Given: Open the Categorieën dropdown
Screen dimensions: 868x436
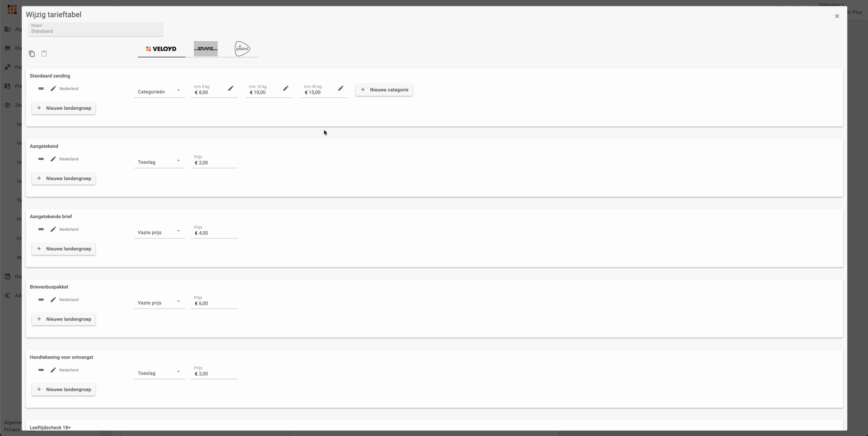Looking at the screenshot, I should pos(159,92).
